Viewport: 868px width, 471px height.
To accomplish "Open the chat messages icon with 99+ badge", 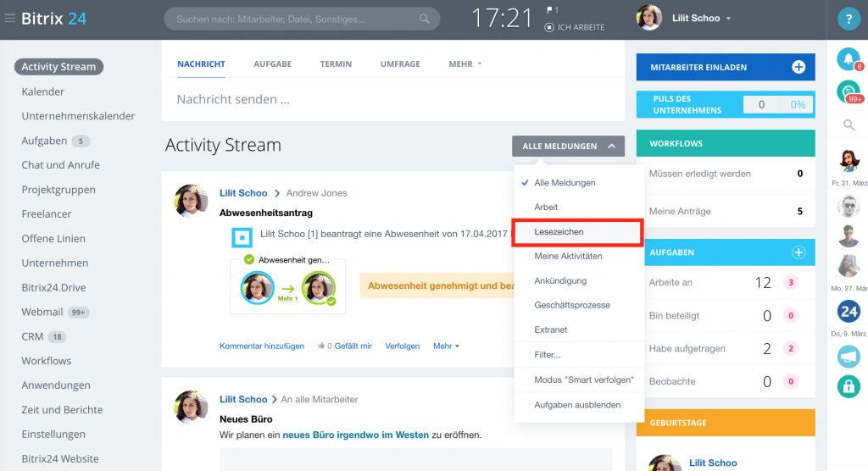I will click(848, 91).
